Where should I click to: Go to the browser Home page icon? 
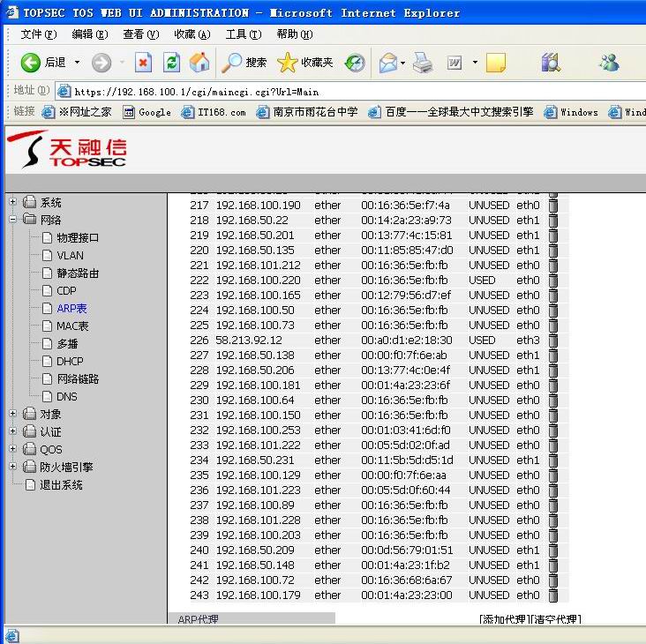tap(200, 62)
